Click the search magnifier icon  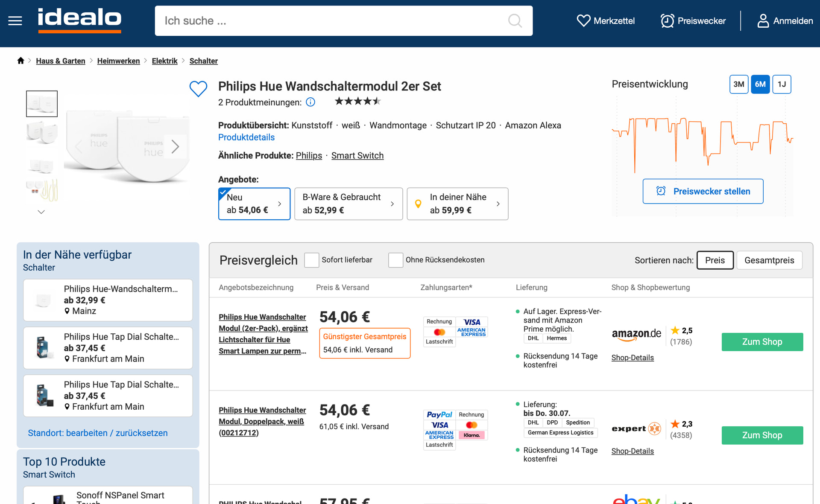coord(515,20)
